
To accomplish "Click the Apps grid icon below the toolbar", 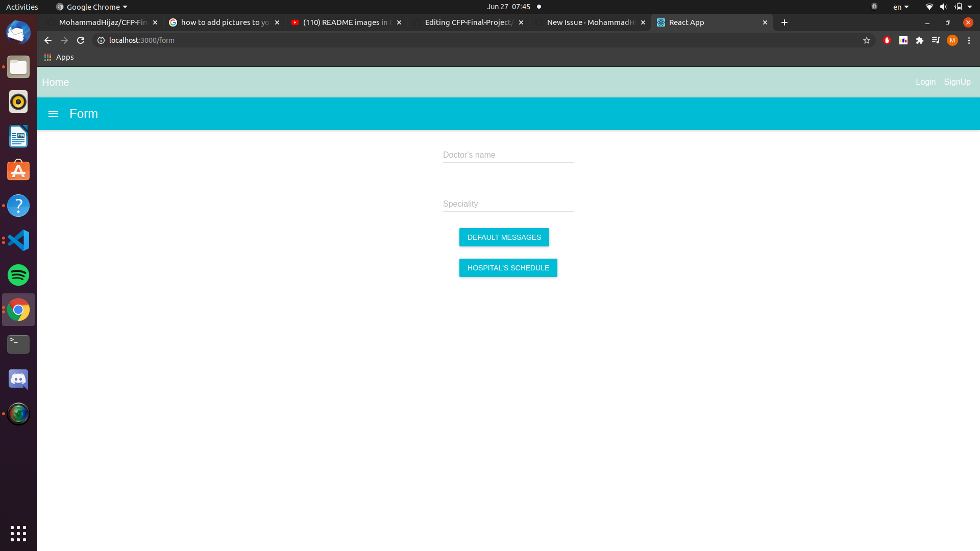I will coord(46,57).
